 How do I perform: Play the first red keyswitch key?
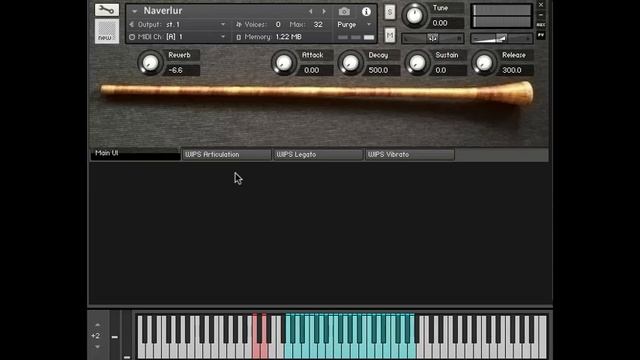pos(255,351)
